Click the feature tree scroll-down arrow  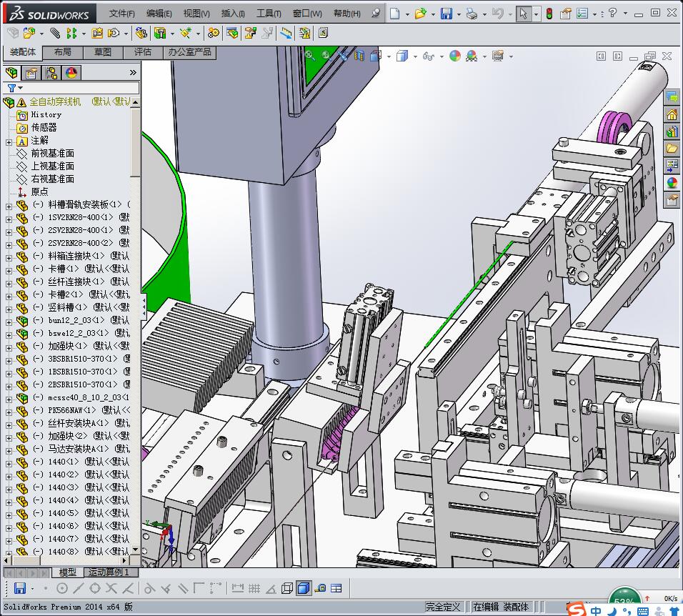tap(136, 550)
